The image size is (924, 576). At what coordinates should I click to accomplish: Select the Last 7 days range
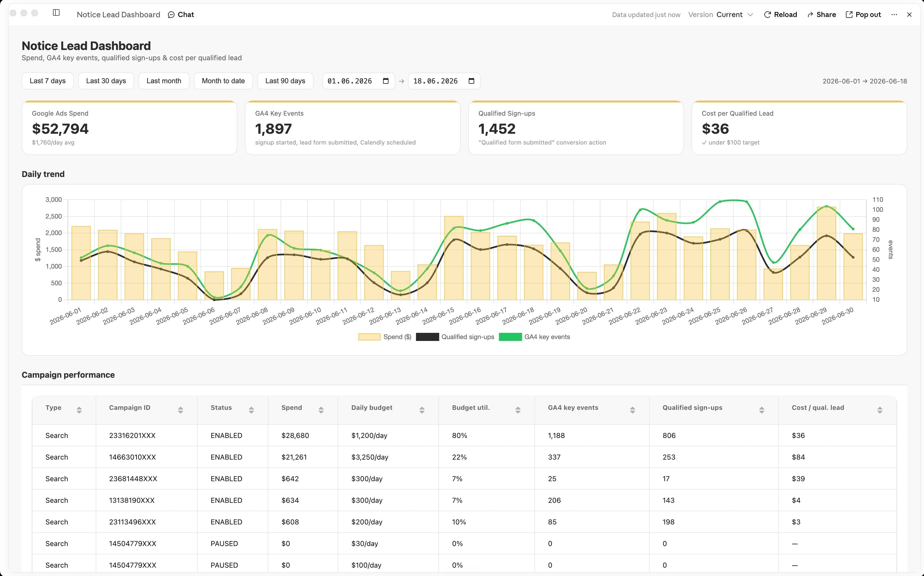click(48, 81)
